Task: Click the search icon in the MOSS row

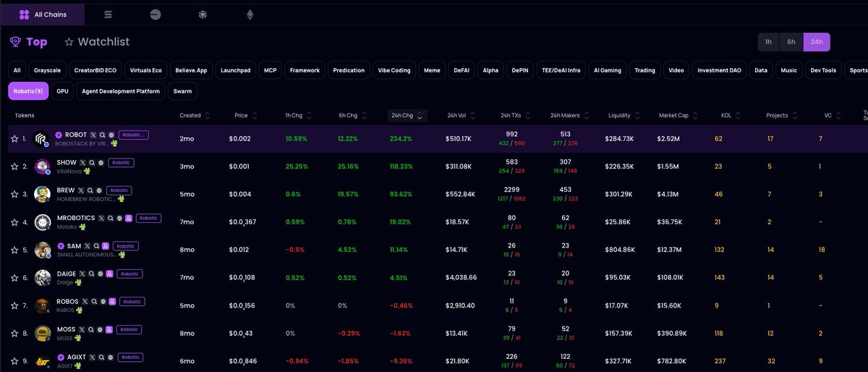Action: tap(91, 329)
